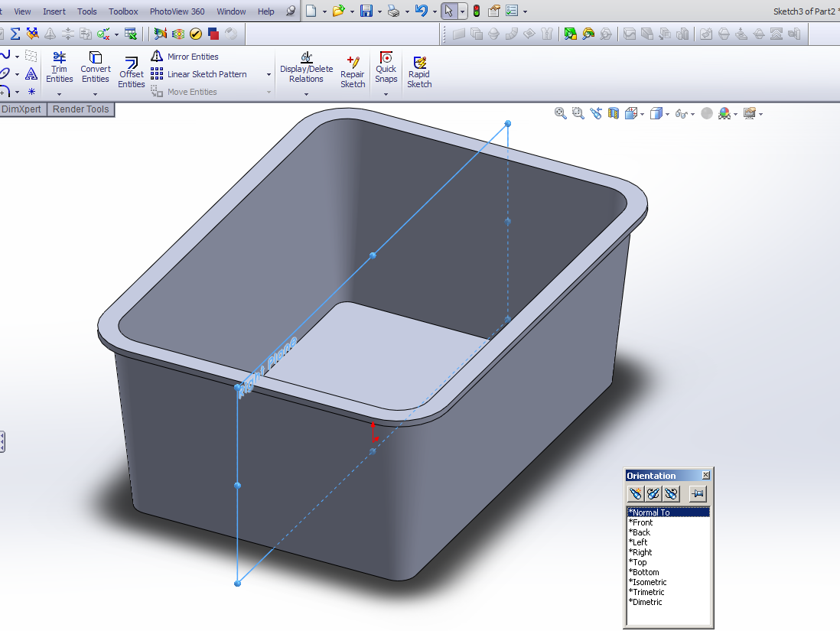This screenshot has width=840, height=631.
Task: Expand the Convert Entities dropdown arrow
Action: [x=96, y=94]
